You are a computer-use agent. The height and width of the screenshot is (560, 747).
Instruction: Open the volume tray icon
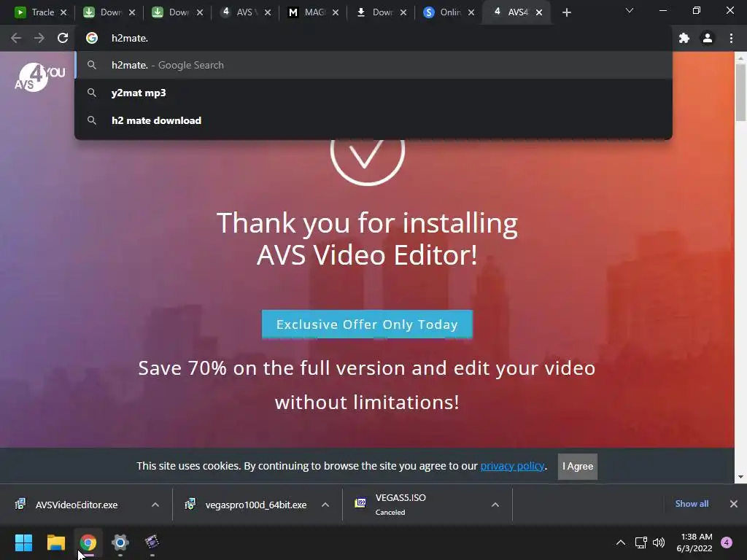[x=659, y=542]
